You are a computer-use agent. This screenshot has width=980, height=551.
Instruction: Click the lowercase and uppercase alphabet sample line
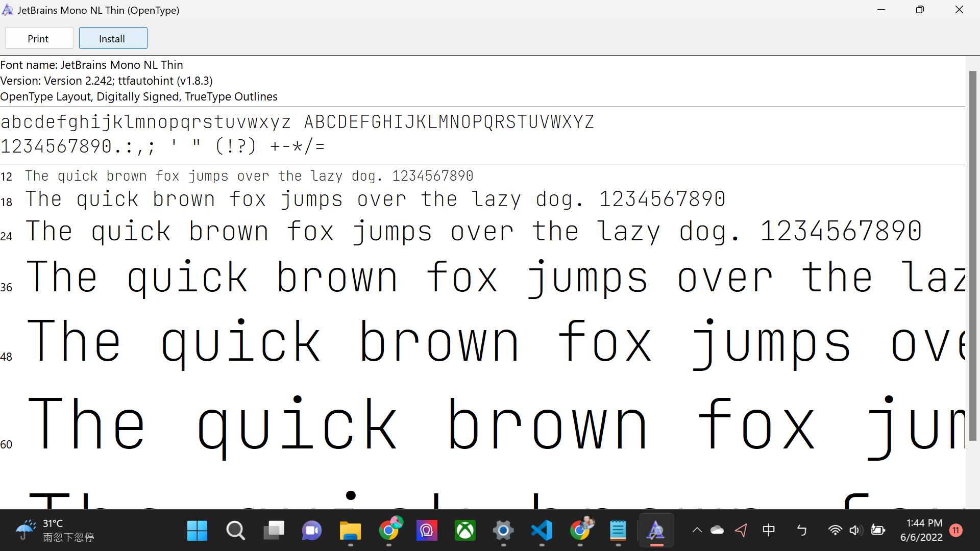pyautogui.click(x=298, y=122)
